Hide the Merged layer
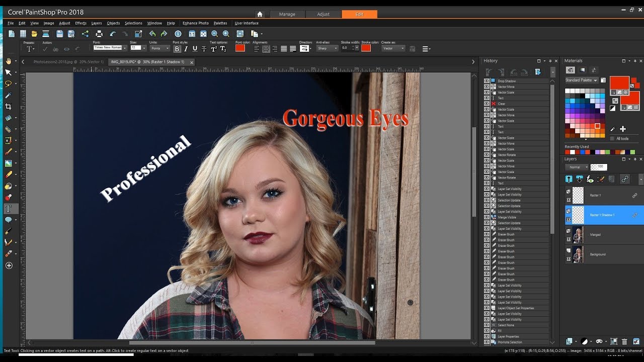The image size is (644, 362). coord(569,239)
